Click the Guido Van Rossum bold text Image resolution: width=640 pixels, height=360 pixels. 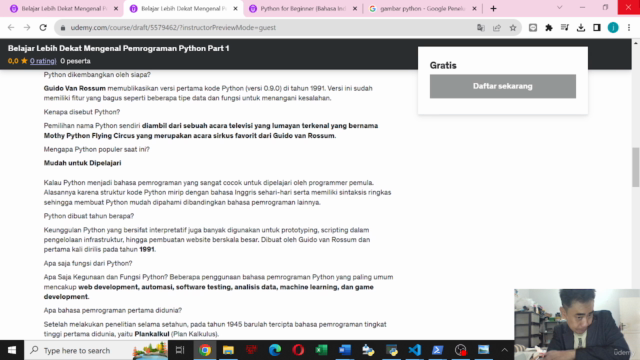pyautogui.click(x=75, y=88)
